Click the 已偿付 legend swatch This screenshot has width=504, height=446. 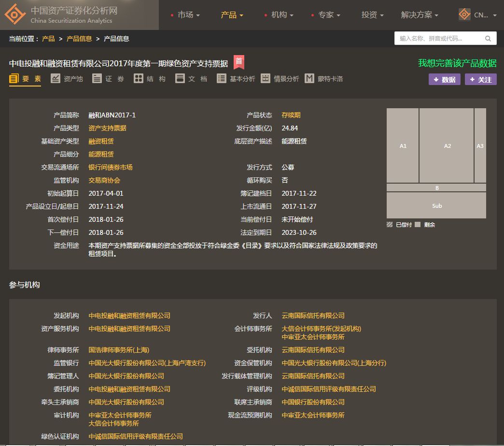click(390, 225)
